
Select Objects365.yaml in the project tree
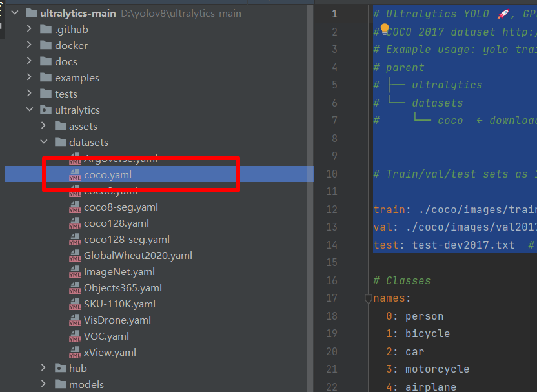point(123,288)
